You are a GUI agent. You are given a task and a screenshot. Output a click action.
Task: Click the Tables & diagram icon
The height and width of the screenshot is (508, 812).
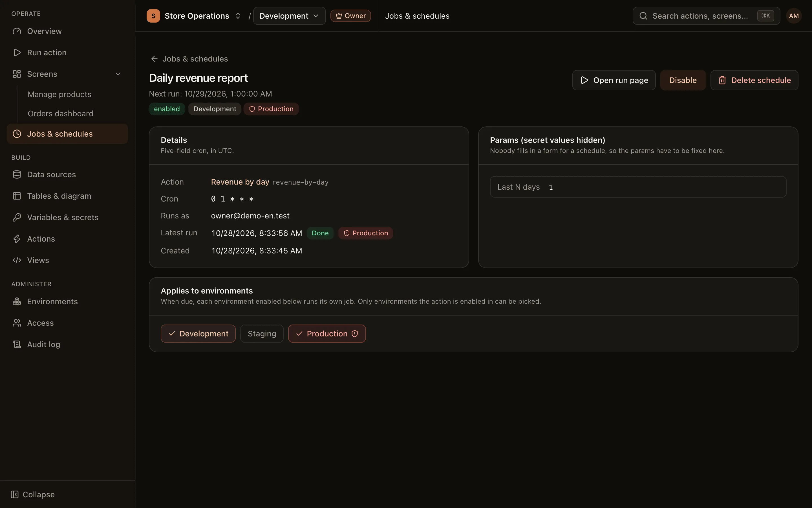coord(17,196)
